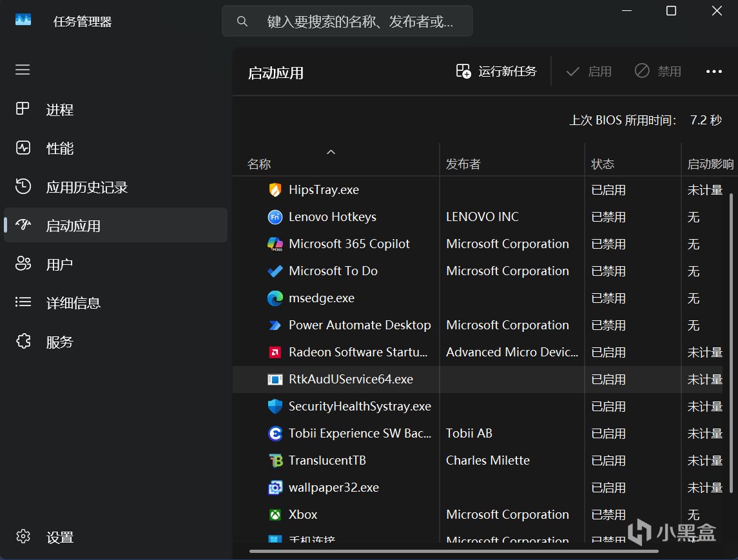Click the Radeon Software Startup icon
The image size is (738, 560).
[x=275, y=352]
